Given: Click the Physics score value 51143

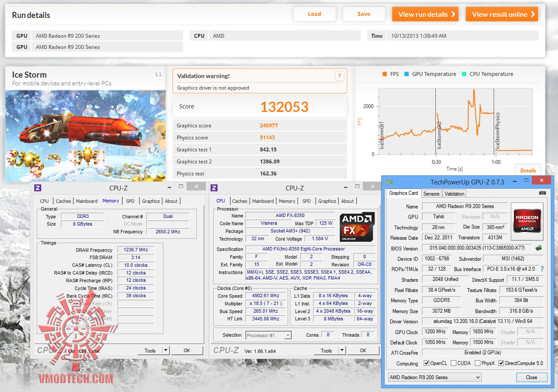Looking at the screenshot, I should click(267, 138).
